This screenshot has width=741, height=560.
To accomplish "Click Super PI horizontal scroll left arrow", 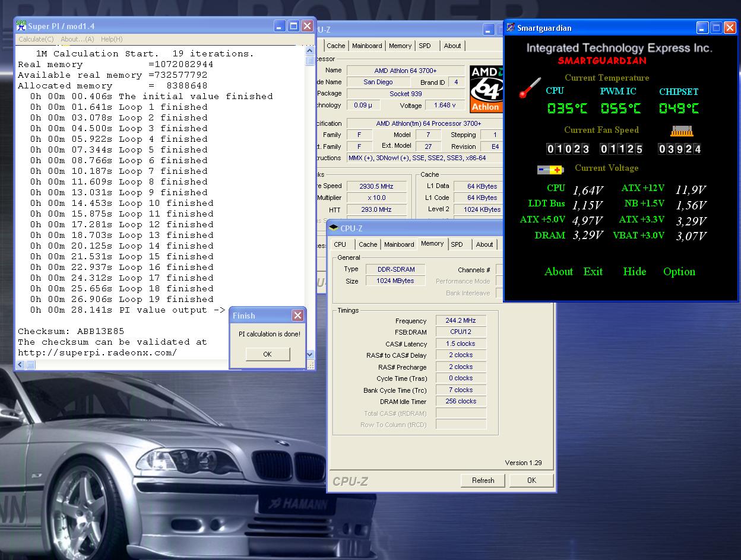I will click(20, 365).
